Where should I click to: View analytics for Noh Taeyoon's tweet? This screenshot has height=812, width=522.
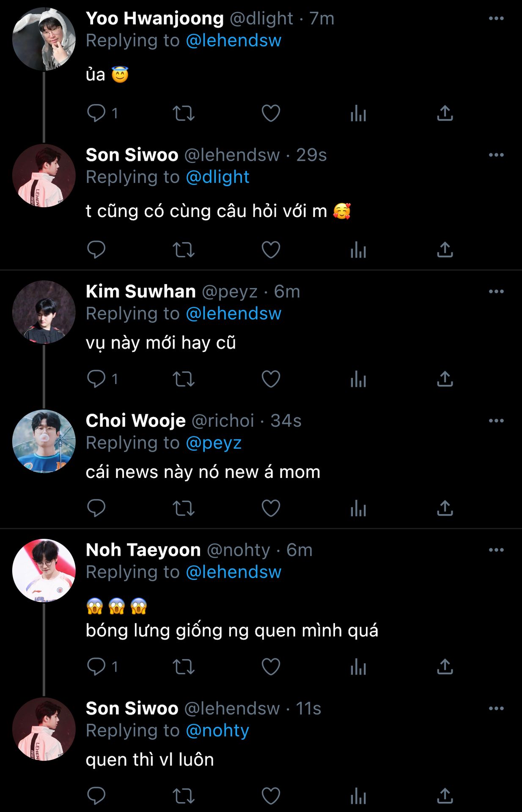358,667
